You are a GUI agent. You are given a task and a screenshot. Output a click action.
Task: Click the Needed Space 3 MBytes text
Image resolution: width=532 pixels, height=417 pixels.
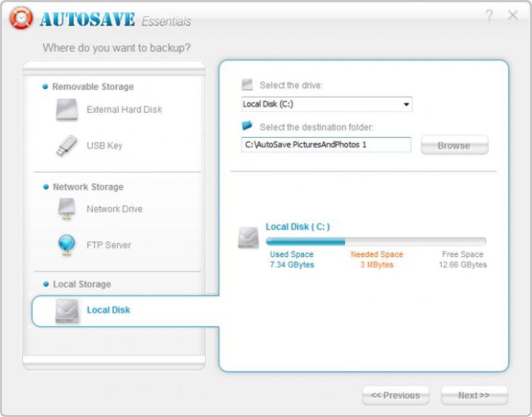[x=377, y=259]
